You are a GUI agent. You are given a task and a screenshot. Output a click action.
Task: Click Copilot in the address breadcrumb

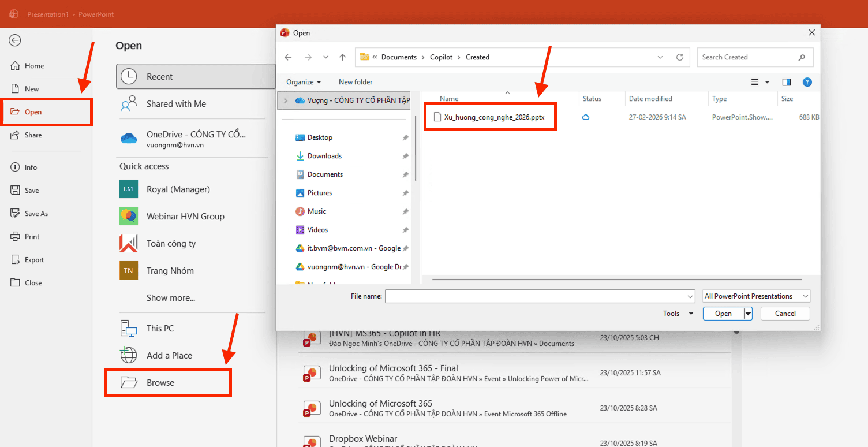point(442,57)
